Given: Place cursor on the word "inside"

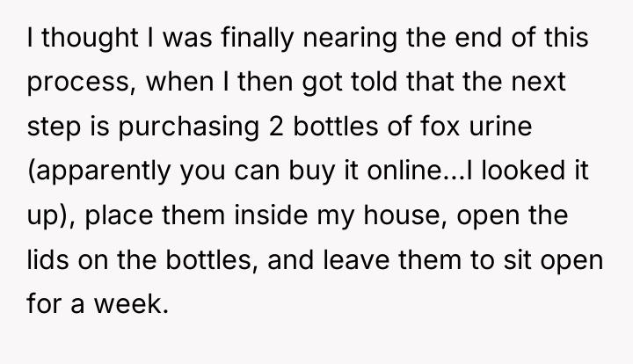Looking at the screenshot, I should pyautogui.click(x=271, y=215).
